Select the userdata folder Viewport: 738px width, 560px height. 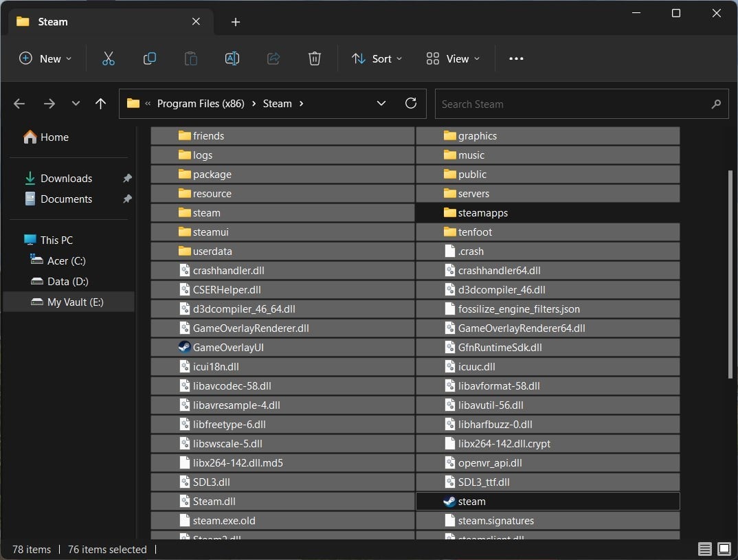point(282,251)
